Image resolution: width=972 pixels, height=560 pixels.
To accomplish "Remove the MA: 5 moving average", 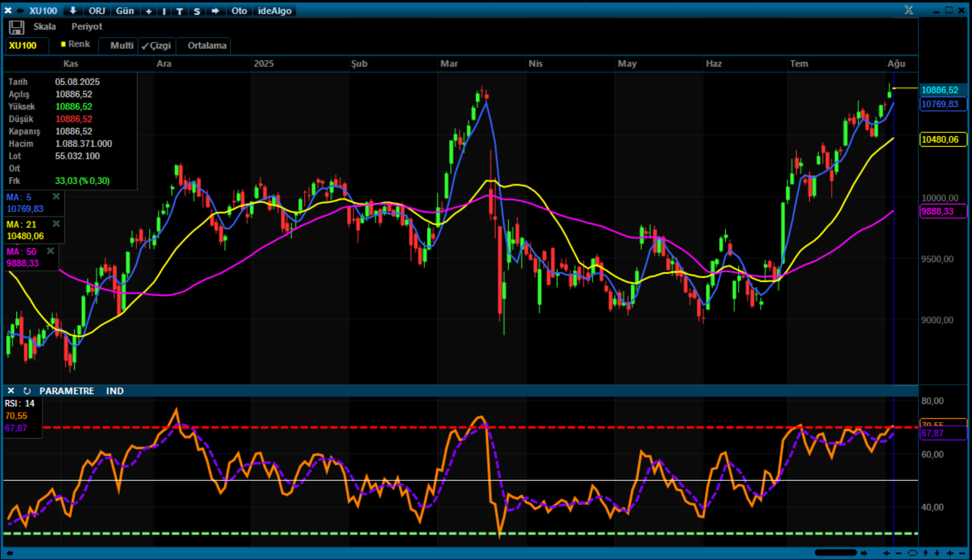I will pos(56,197).
